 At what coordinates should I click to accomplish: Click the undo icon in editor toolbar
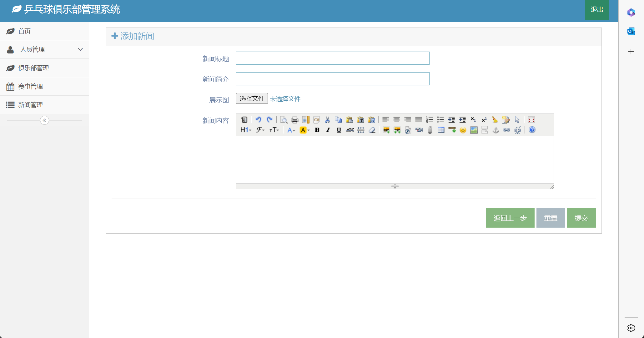pos(258,120)
